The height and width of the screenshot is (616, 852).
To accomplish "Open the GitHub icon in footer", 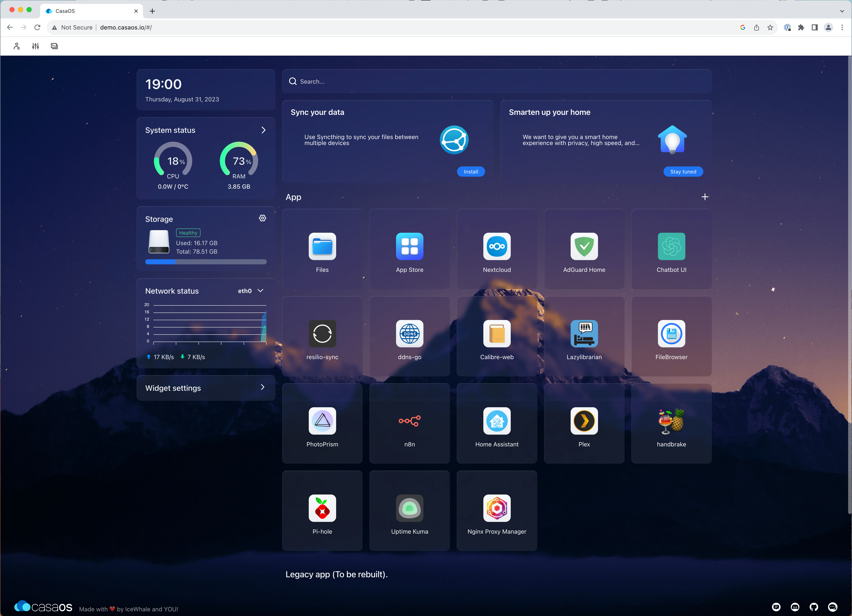I will point(814,607).
